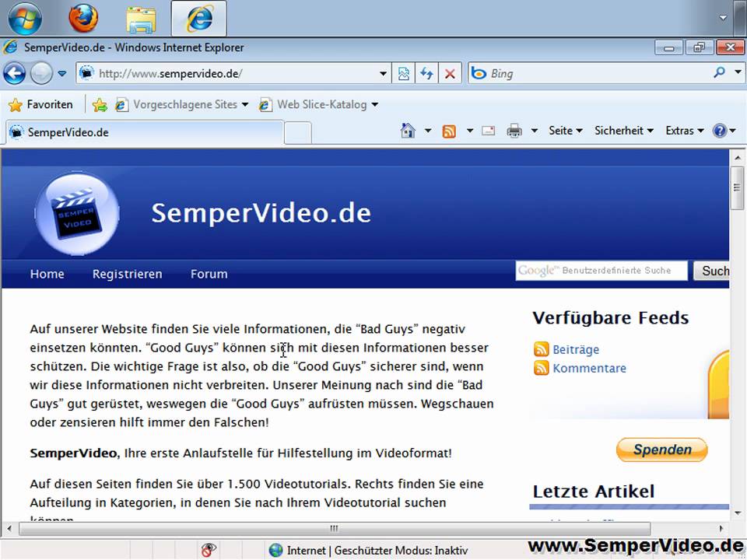Screen dimensions: 747x560
Task: Click the vertical scrollbar thumb
Action: click(x=738, y=187)
